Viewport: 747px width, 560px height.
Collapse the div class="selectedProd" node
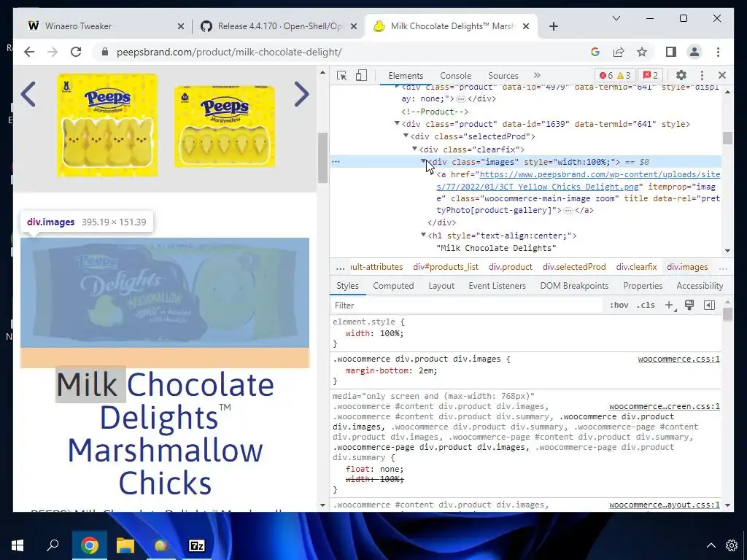click(x=406, y=136)
